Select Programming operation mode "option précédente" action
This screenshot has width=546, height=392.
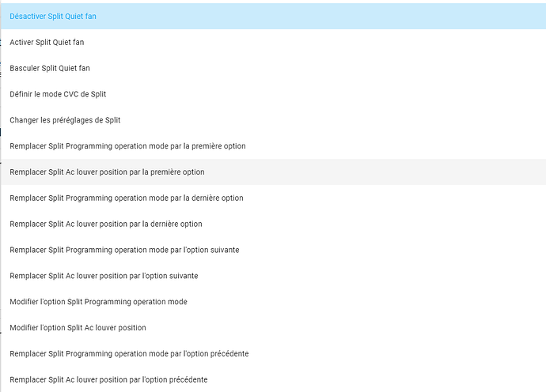[129, 353]
